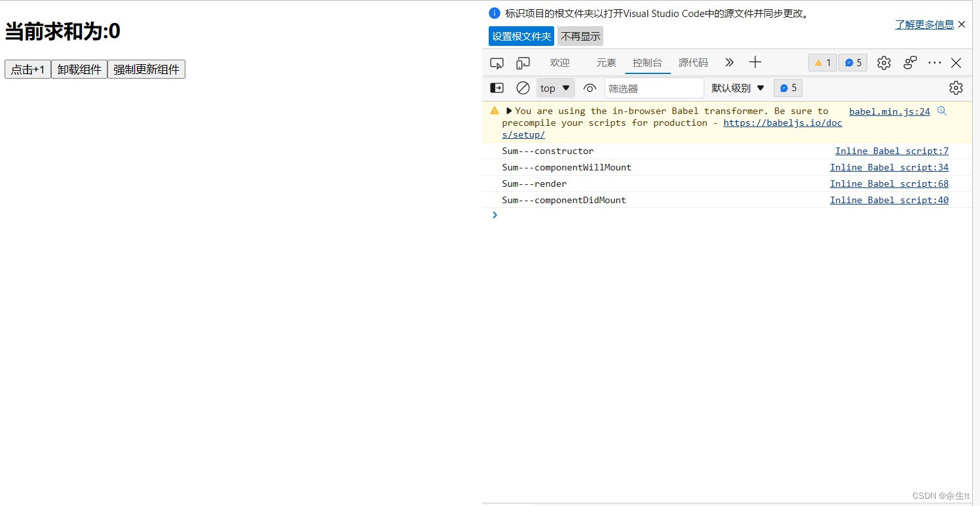Open the 默认级别 log level dropdown
The image size is (980, 506).
738,88
